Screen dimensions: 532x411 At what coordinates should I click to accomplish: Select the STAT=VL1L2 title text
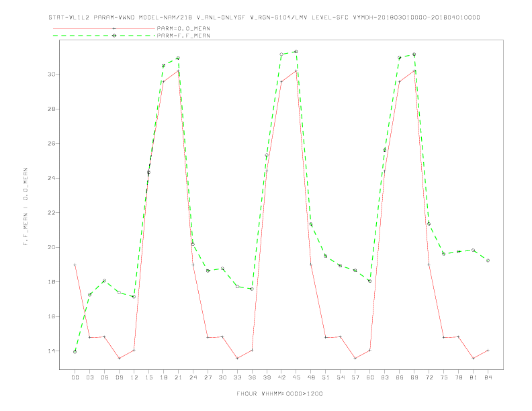69,17
